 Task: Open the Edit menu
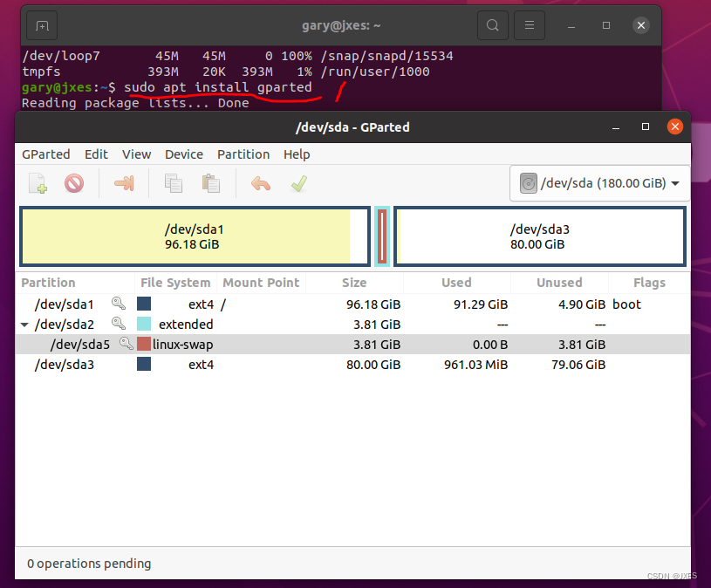pyautogui.click(x=96, y=154)
